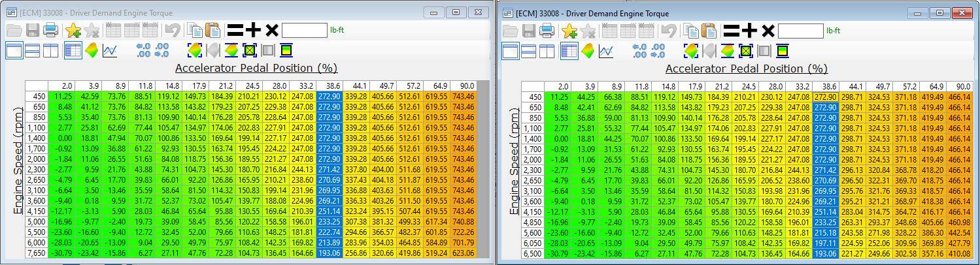
Task: Switch right window to vertical split view
Action: point(547,51)
